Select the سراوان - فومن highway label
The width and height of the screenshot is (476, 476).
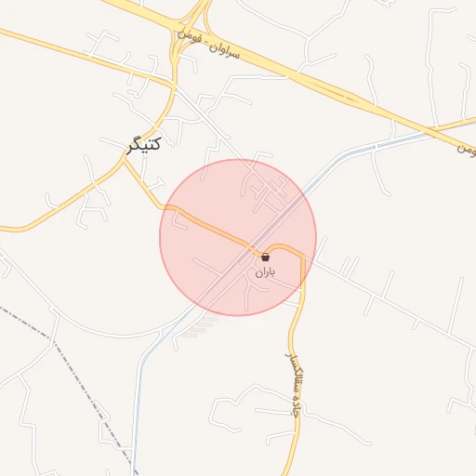pyautogui.click(x=208, y=46)
